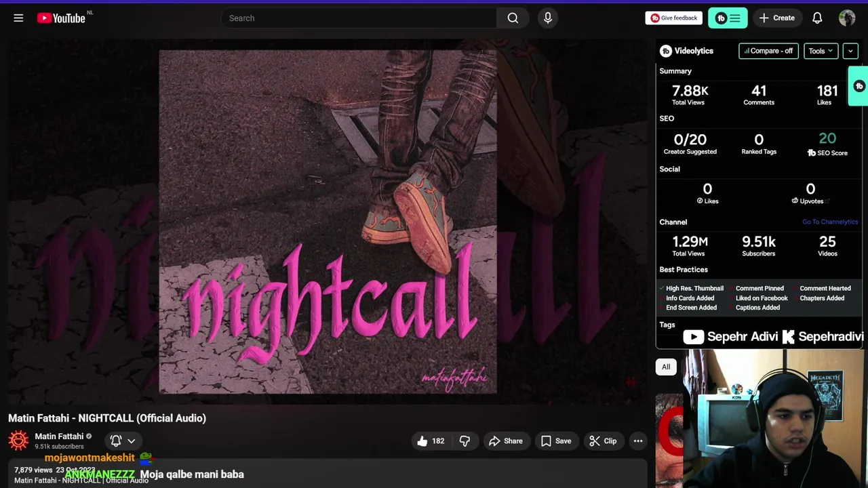The width and height of the screenshot is (868, 488).
Task: Click the 9.51k Subscribers stat
Action: (x=759, y=245)
